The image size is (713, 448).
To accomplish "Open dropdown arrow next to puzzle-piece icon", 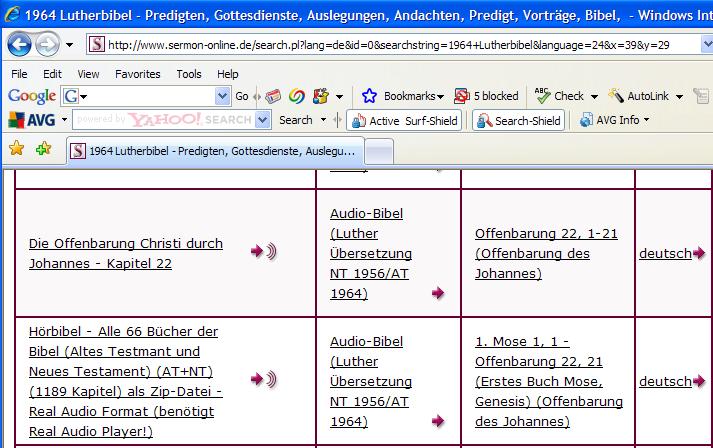I will click(339, 96).
